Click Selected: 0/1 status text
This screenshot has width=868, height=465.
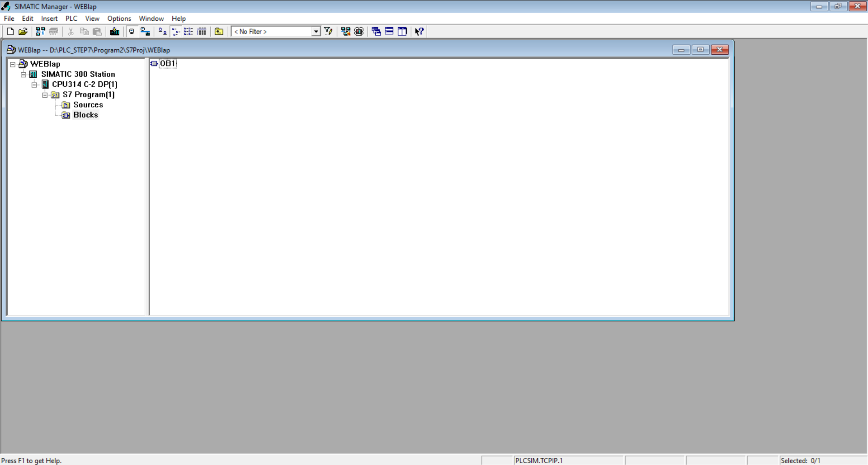tap(800, 460)
